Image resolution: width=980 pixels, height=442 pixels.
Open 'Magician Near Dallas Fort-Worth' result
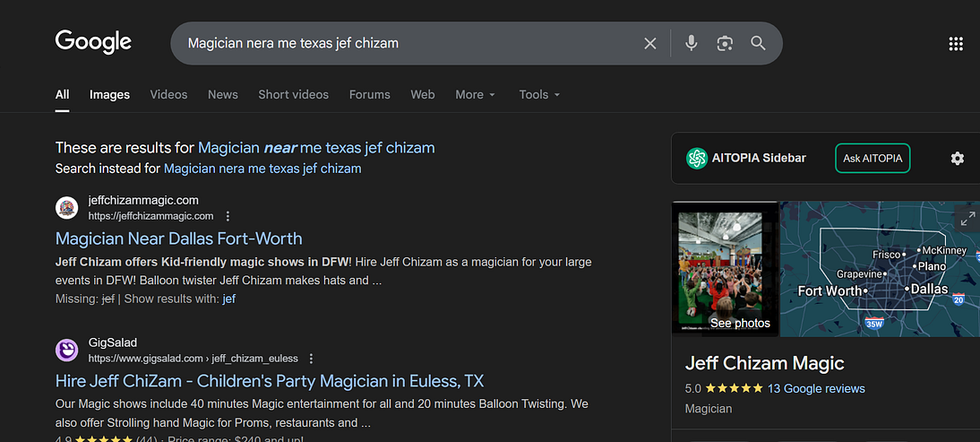coord(179,238)
